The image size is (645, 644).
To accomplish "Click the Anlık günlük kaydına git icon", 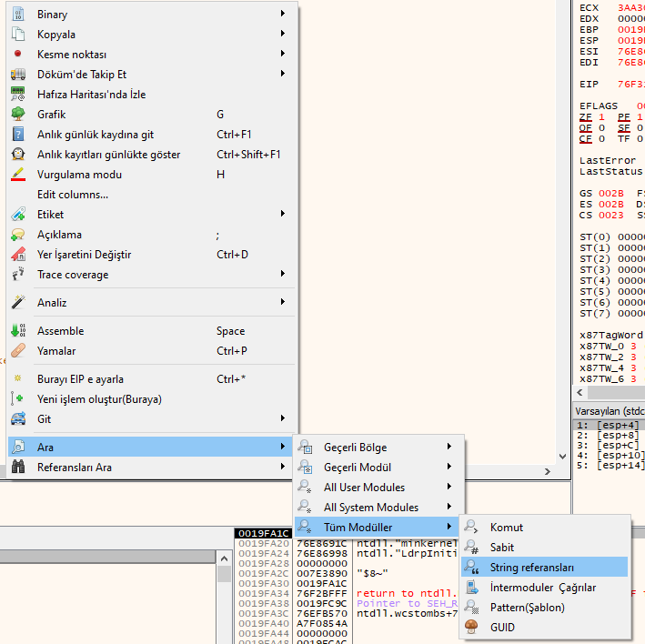I will point(18,134).
